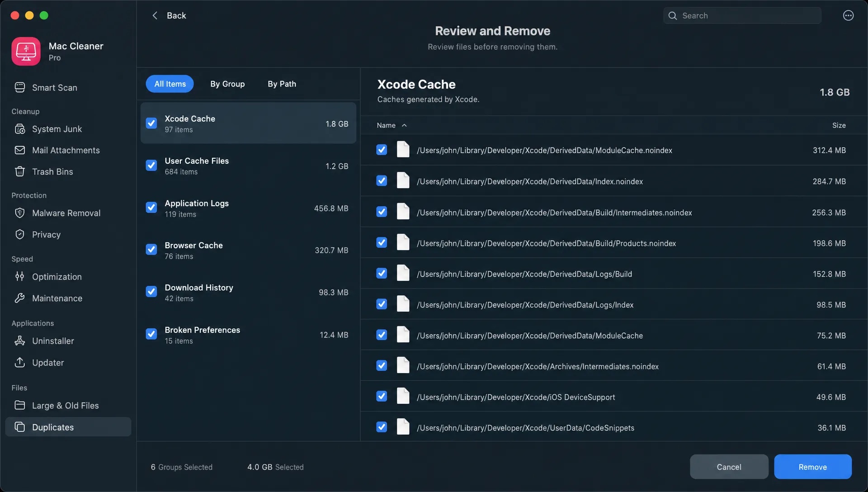868x492 pixels.
Task: Click the Logs/Index 98.5 MB path
Action: [525, 305]
